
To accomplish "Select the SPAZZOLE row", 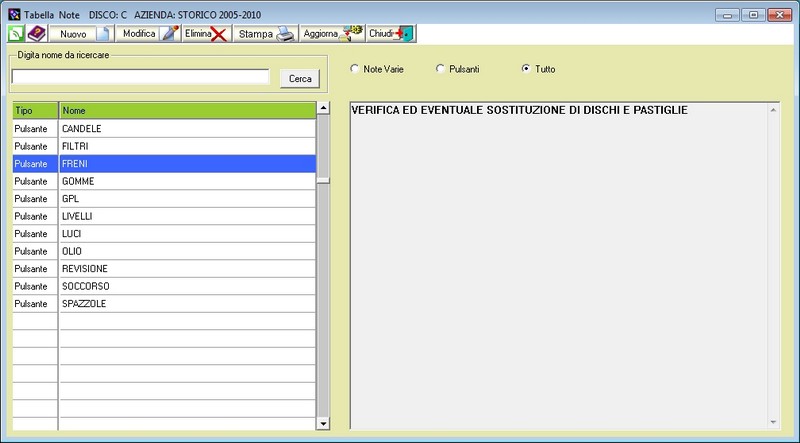I will coord(164,304).
